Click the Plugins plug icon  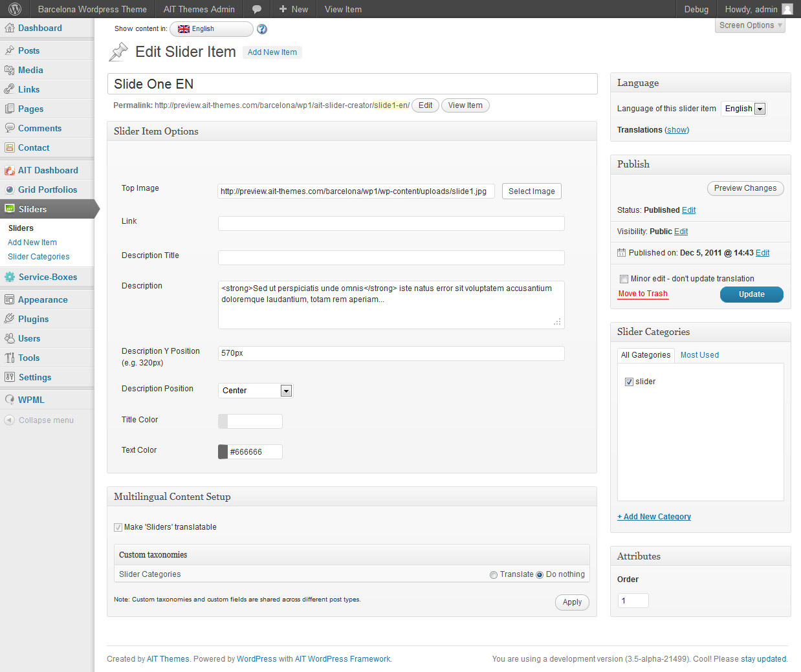coord(10,319)
